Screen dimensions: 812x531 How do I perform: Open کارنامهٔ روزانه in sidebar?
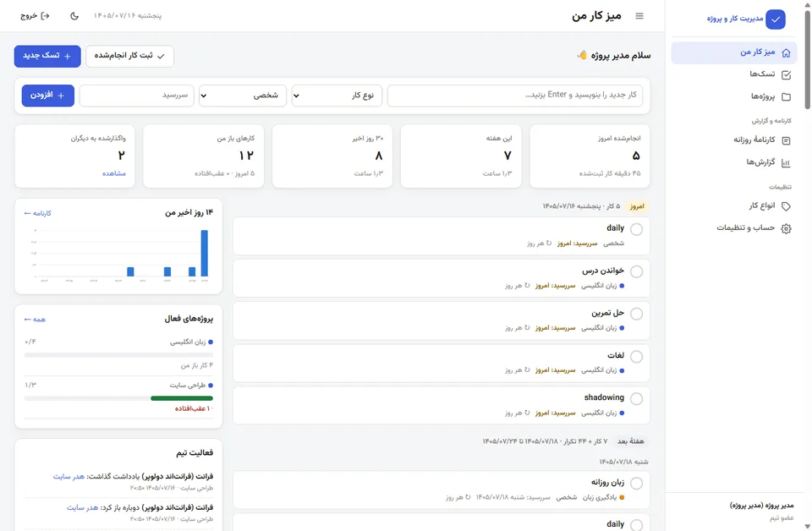click(x=734, y=140)
